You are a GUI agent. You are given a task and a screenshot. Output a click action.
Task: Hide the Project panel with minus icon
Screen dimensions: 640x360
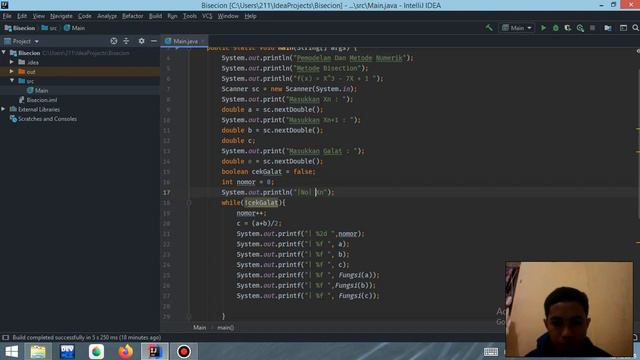(153, 41)
